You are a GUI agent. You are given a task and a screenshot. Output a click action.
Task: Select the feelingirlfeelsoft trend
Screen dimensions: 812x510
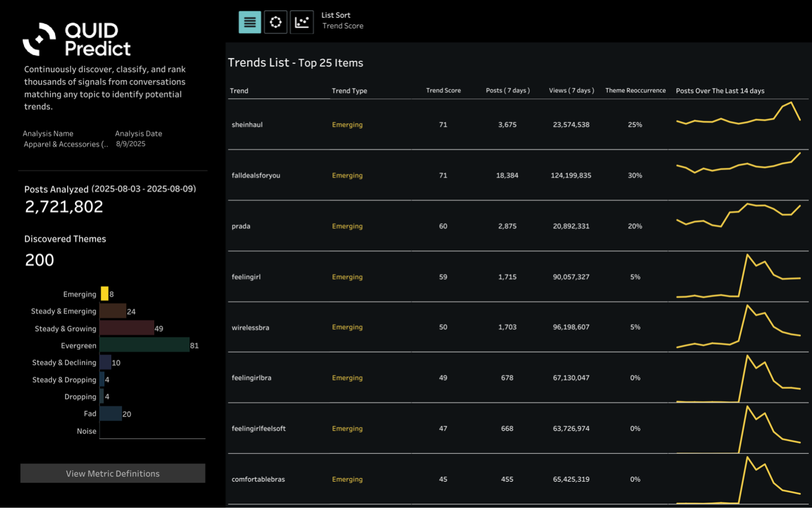[x=258, y=428]
